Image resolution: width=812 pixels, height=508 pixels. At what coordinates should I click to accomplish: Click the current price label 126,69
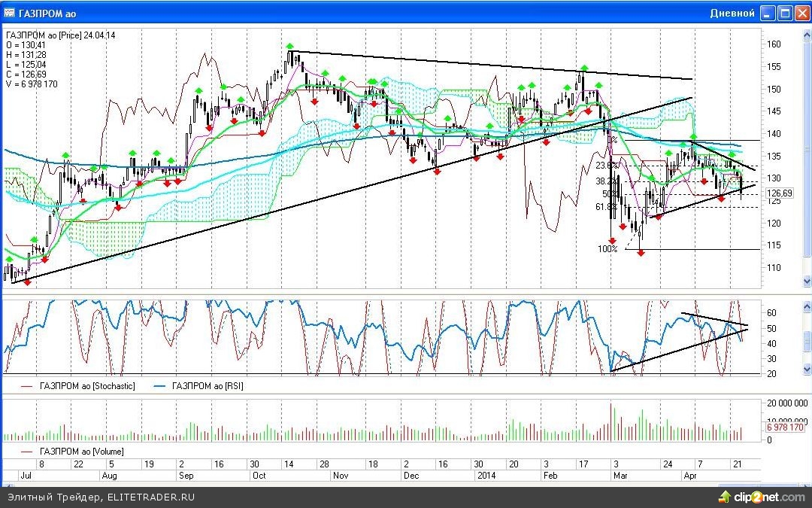[x=779, y=193]
